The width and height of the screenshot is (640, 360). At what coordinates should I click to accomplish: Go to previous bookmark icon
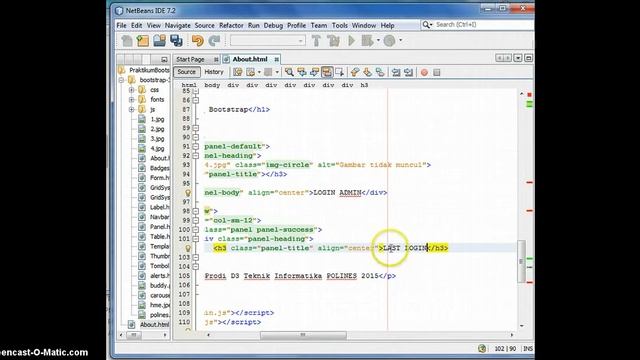coord(355,72)
